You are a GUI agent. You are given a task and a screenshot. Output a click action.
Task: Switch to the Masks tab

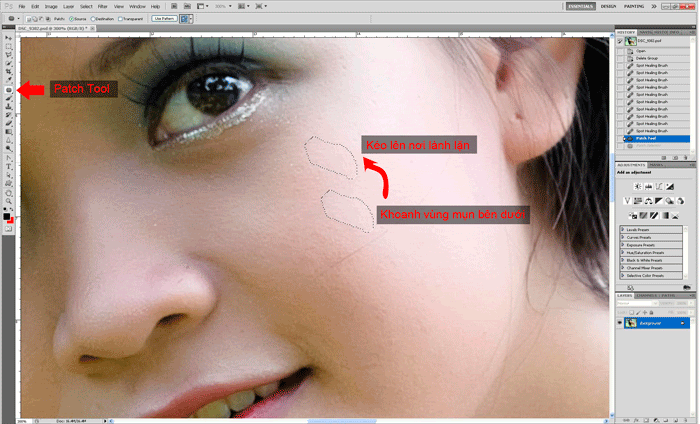[x=655, y=164]
